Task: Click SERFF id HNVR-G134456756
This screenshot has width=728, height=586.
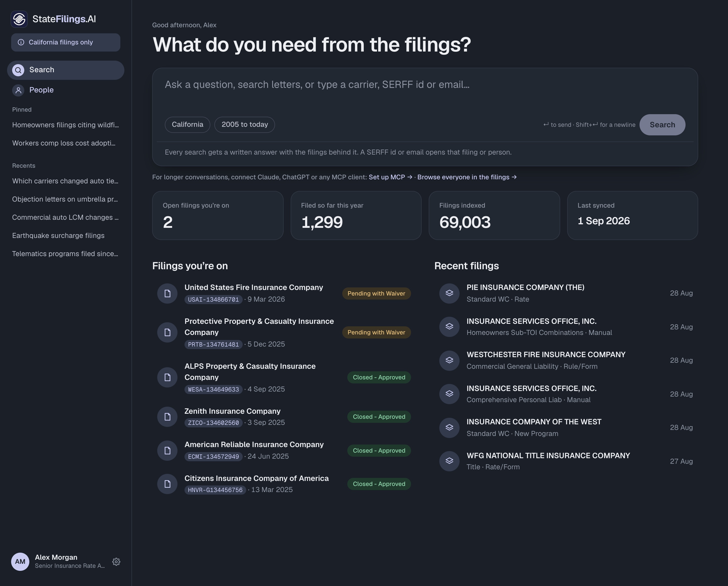Action: click(x=215, y=490)
